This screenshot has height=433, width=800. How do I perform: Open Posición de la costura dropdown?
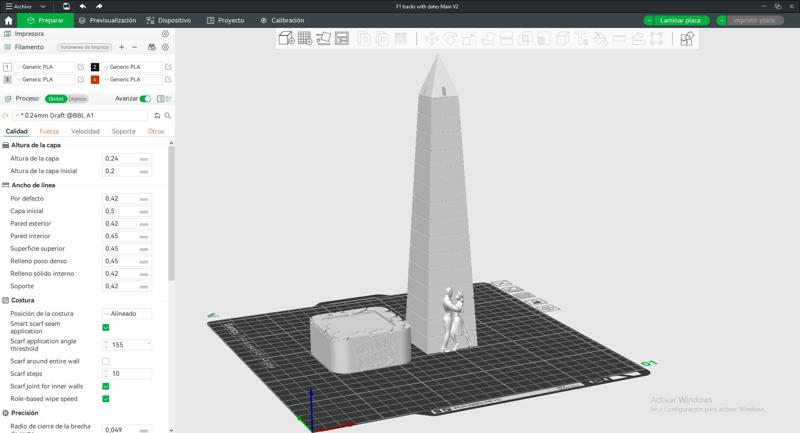coord(127,314)
